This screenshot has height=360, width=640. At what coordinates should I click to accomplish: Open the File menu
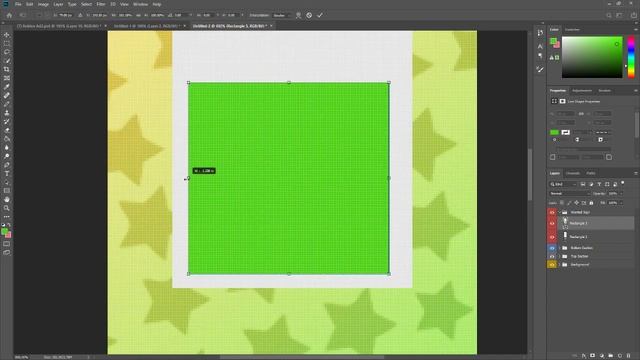click(18, 4)
